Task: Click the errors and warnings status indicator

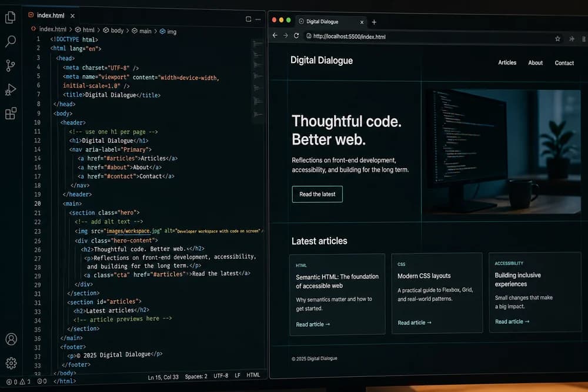Action: (x=18, y=381)
